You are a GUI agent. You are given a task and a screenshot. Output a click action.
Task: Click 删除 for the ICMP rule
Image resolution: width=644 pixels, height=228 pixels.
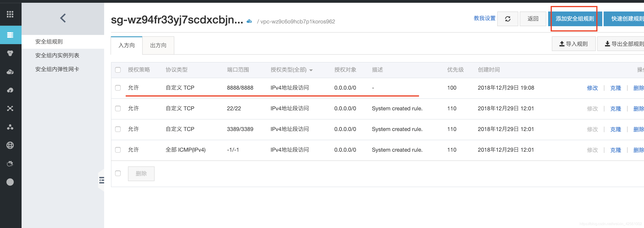point(638,150)
